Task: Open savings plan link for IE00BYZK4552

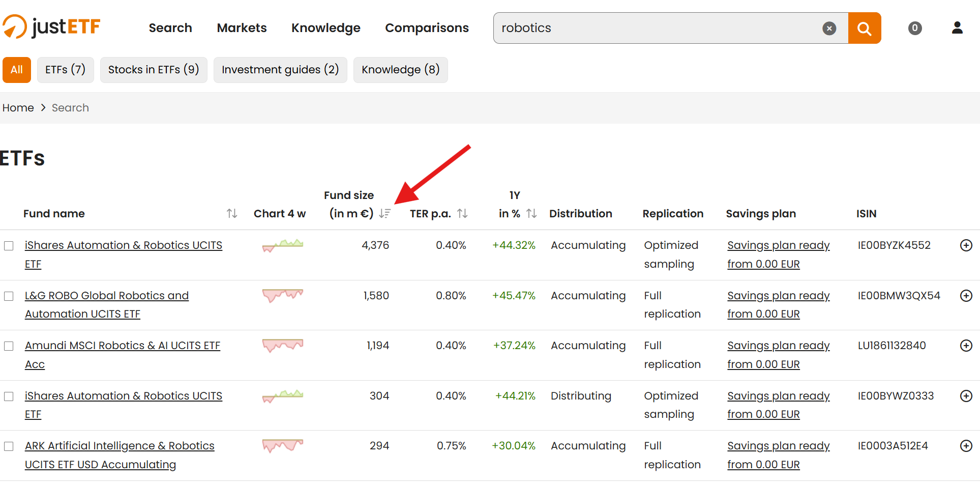Action: point(778,254)
